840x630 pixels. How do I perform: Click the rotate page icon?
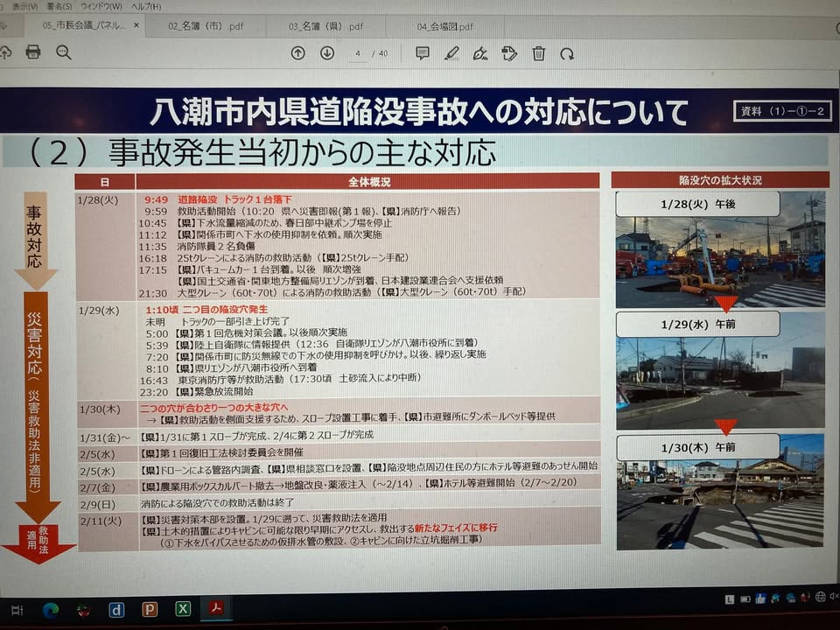567,54
